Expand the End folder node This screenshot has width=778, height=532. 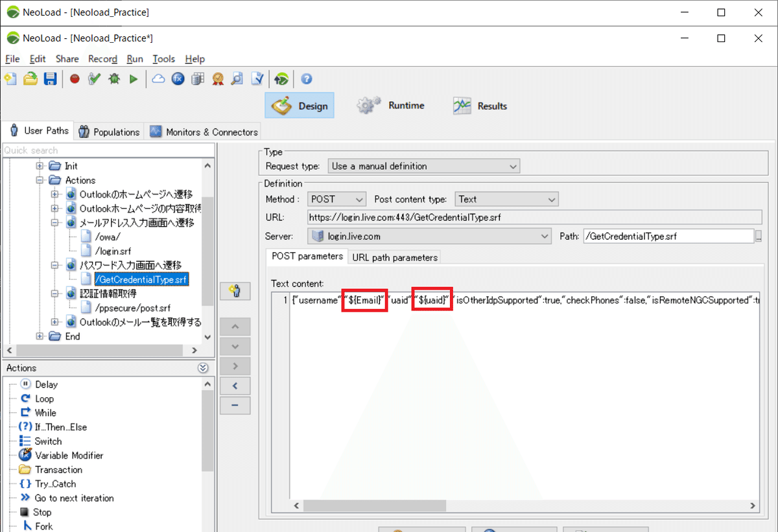tap(40, 336)
